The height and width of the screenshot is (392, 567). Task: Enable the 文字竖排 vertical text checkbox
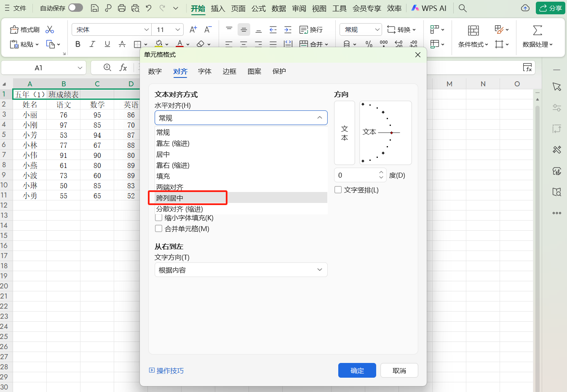[x=338, y=190]
